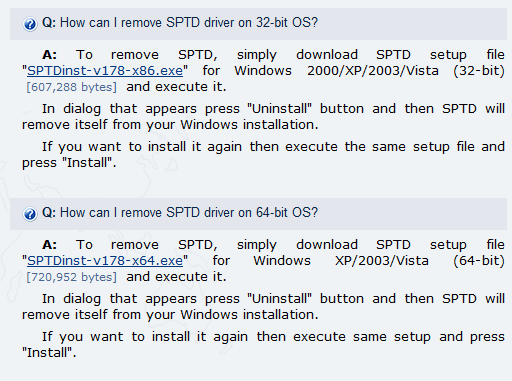Select the 32-bit OS question header
The image size is (512, 381).
(258, 24)
